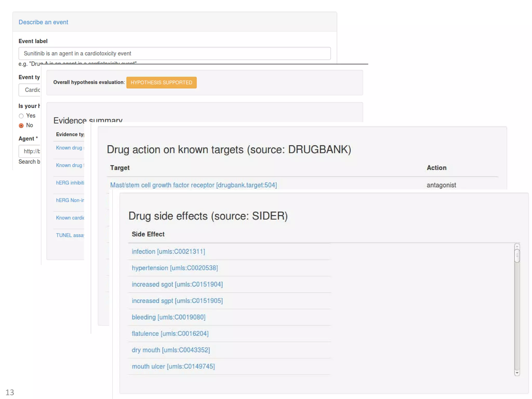The height and width of the screenshot is (399, 532).
Task: Open the flatulence side effect link
Action: tap(170, 334)
